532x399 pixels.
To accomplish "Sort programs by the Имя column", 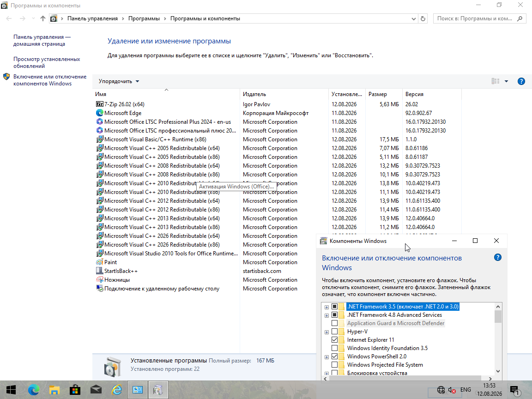I will 166,94.
